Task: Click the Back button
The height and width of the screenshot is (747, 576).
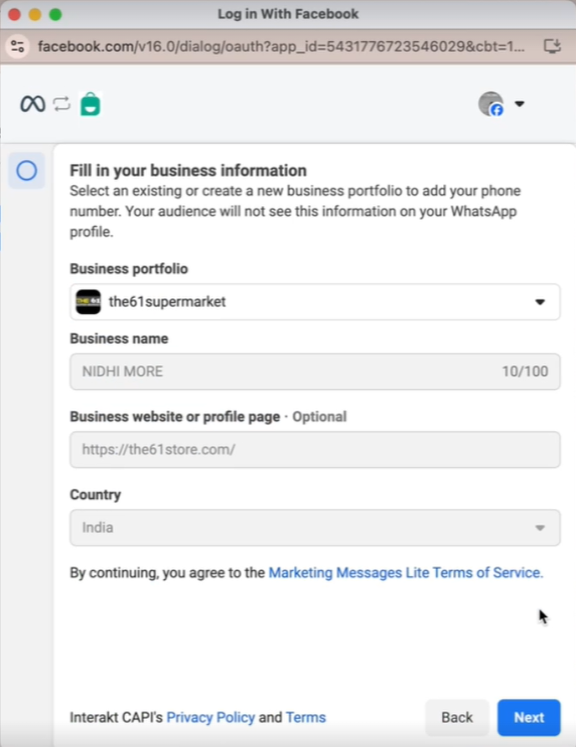Action: pyautogui.click(x=457, y=717)
